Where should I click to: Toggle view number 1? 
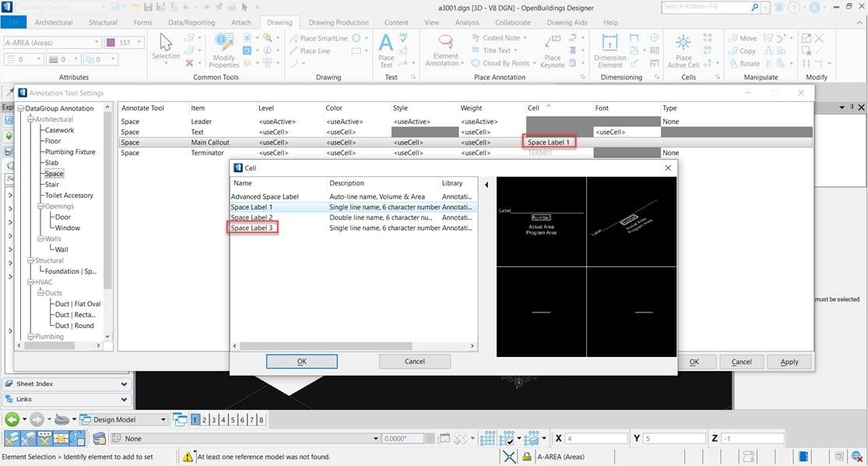click(x=195, y=420)
